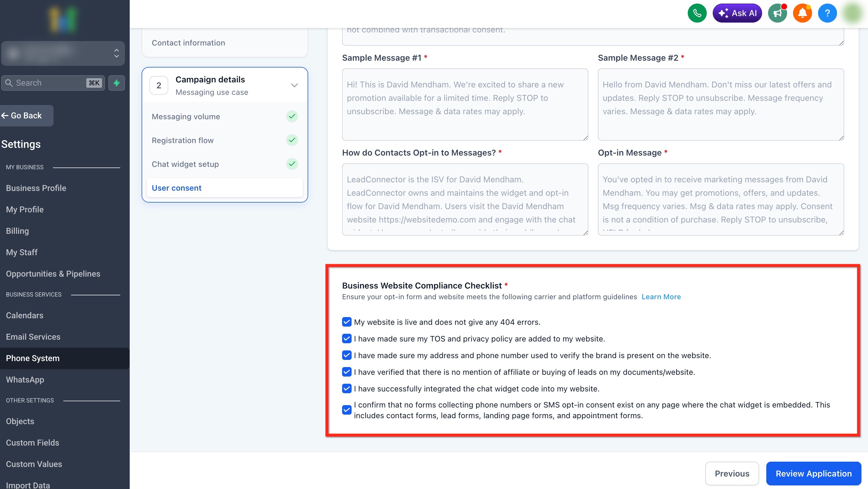Screen dimensions: 868x489
Task: Open Objects settings
Action: [x=20, y=421]
